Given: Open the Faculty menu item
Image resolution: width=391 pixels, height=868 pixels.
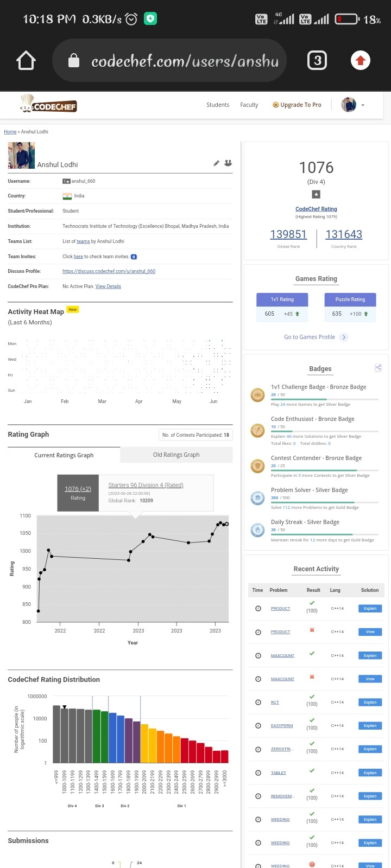Looking at the screenshot, I should [x=249, y=105].
